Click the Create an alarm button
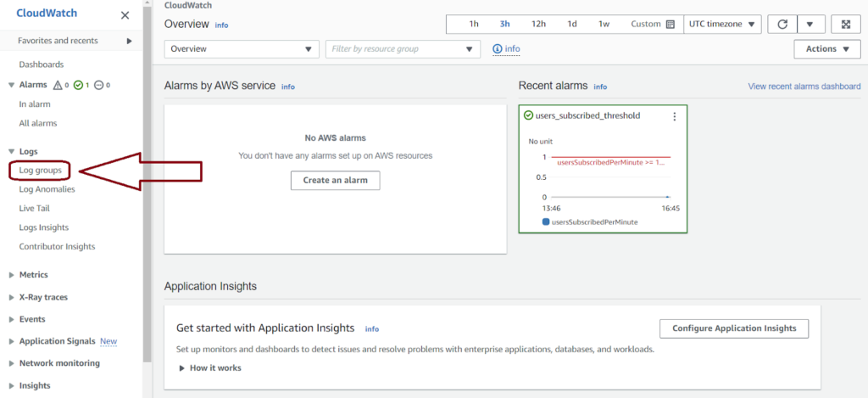Viewport: 868px width, 398px height. pos(336,181)
